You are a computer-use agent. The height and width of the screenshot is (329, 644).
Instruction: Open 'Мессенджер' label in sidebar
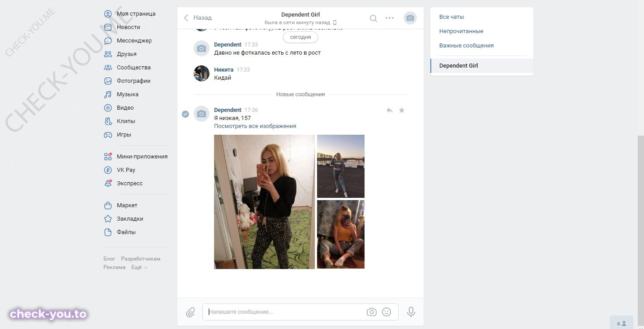(x=134, y=41)
